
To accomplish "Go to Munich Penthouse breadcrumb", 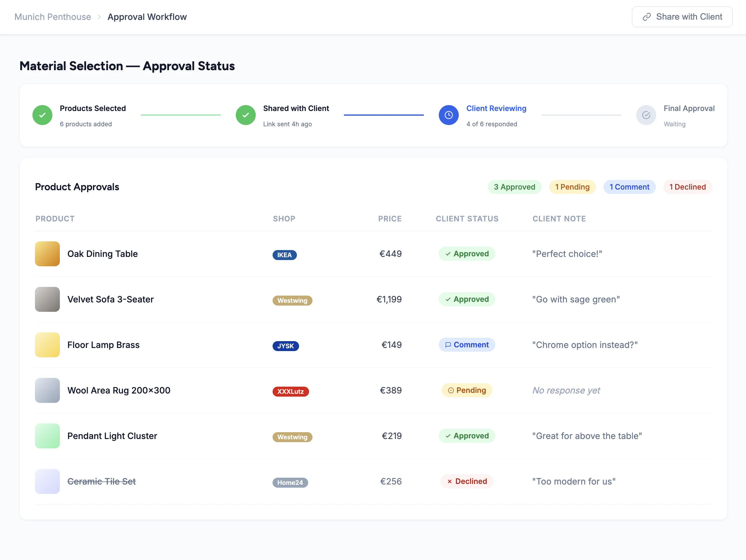I will [x=53, y=17].
